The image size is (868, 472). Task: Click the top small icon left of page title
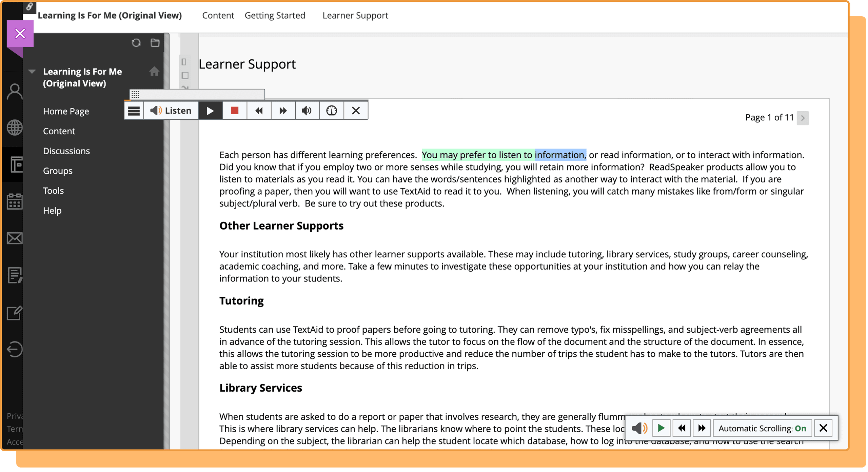pyautogui.click(x=184, y=62)
